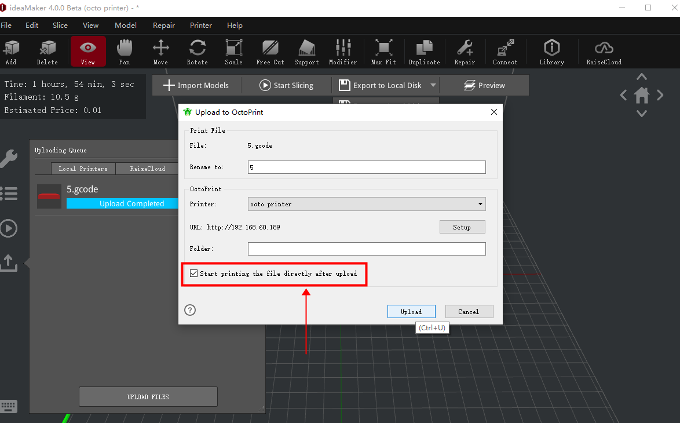Click the Delete model toolbar icon
680x424 pixels.
(47, 52)
